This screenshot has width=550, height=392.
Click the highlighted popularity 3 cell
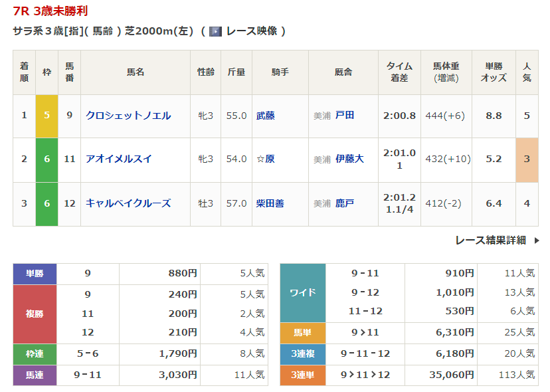527,159
